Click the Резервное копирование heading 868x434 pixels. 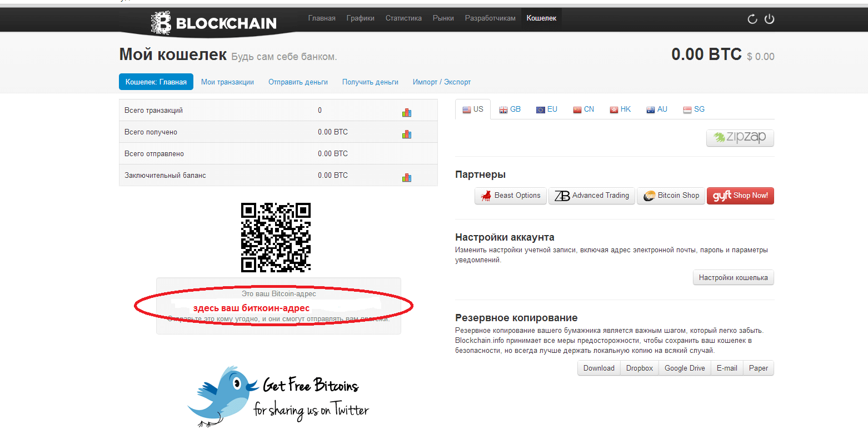coord(516,318)
